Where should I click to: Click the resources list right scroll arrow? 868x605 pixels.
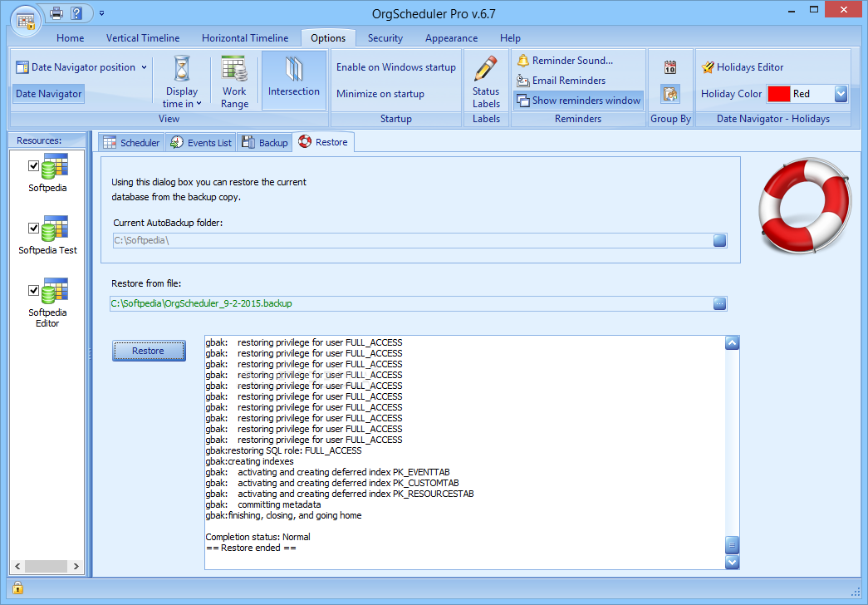(76, 566)
